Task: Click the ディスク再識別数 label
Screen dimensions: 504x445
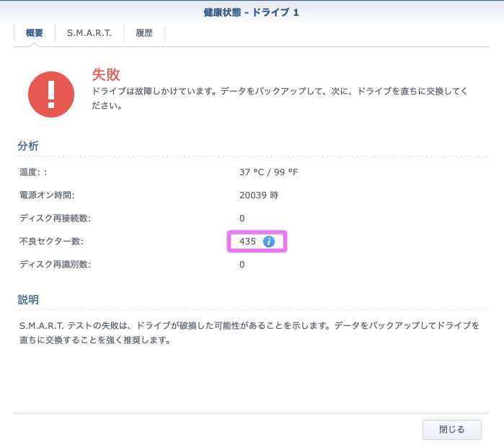Action: [55, 264]
